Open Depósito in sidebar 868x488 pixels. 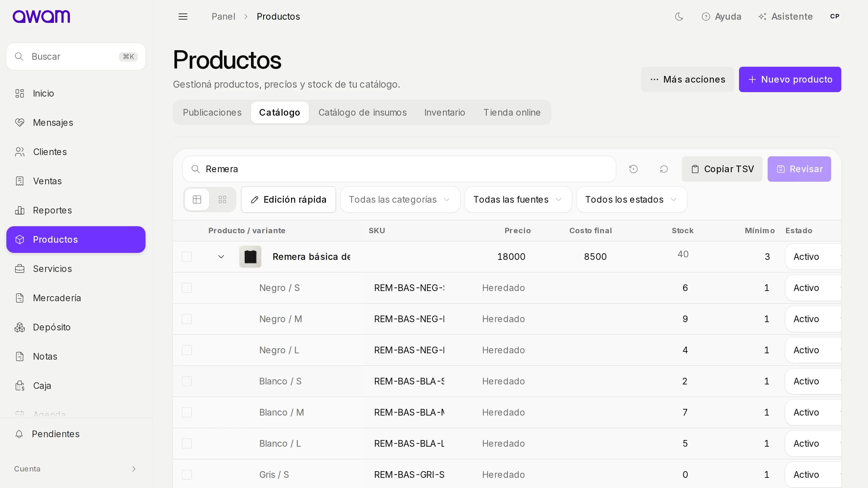click(76, 327)
